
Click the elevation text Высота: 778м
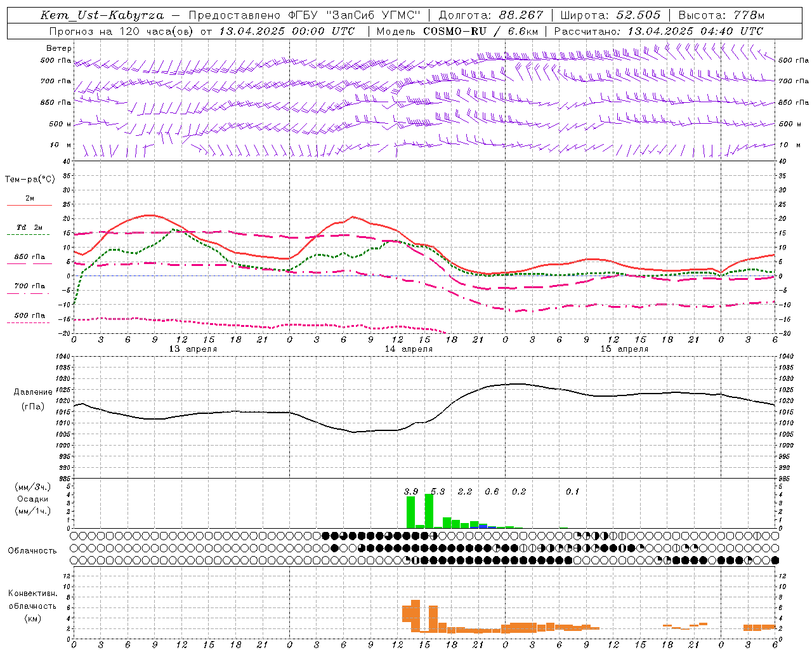click(x=721, y=15)
